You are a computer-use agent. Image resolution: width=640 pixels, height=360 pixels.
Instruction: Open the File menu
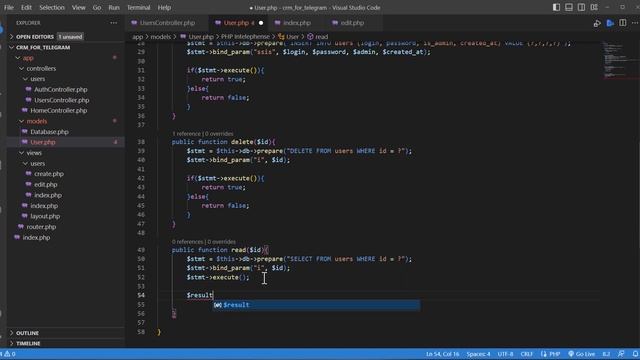click(9, 7)
